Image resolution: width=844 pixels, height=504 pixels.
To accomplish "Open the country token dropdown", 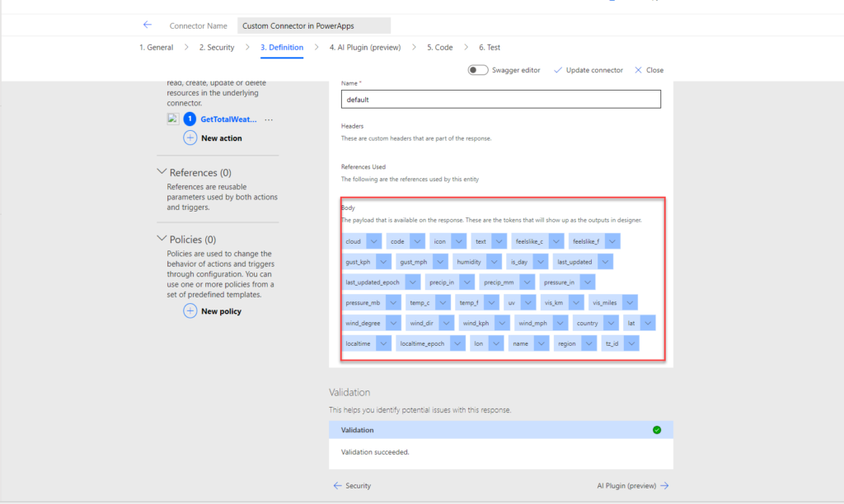I will pyautogui.click(x=611, y=324).
